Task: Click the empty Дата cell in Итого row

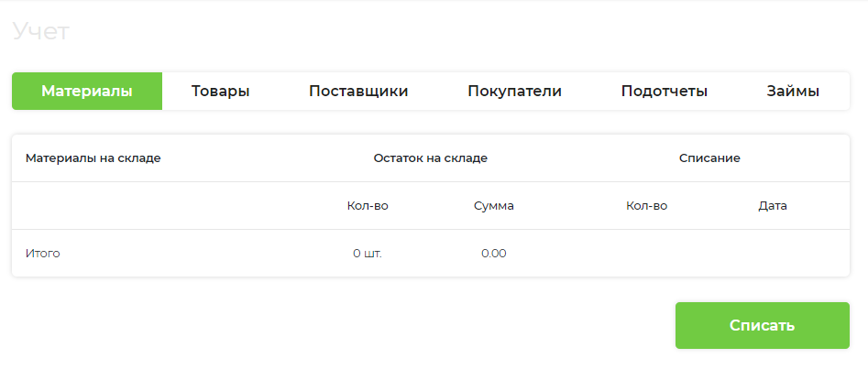Action: click(x=773, y=254)
